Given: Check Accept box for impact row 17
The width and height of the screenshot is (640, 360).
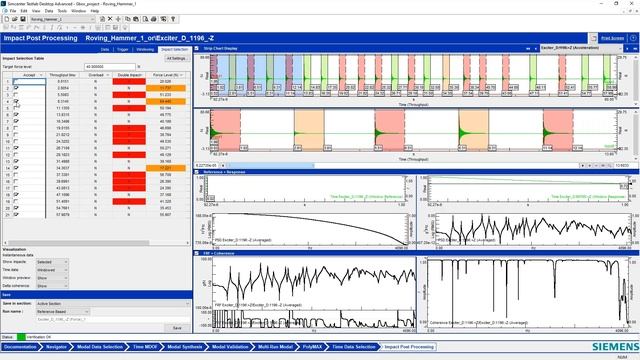Looking at the screenshot, I should 16,188.
